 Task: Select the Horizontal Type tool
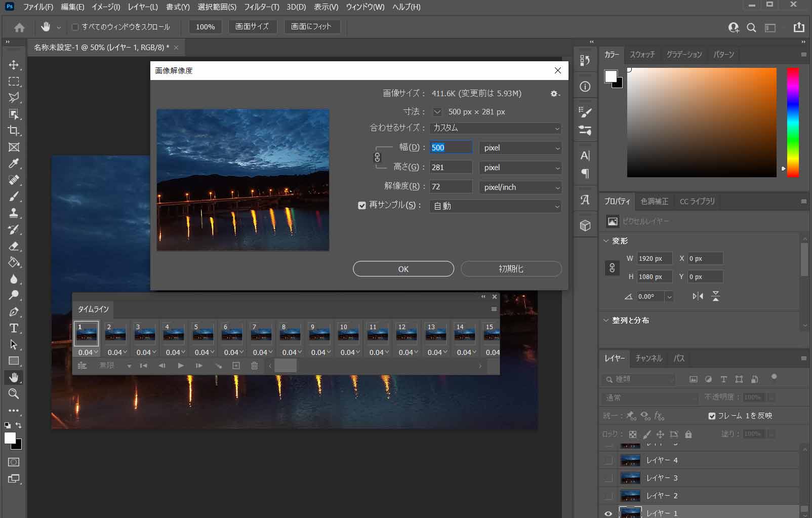(14, 328)
